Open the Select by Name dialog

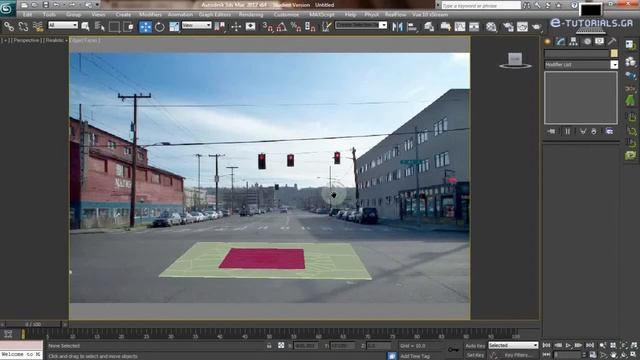pos(100,27)
